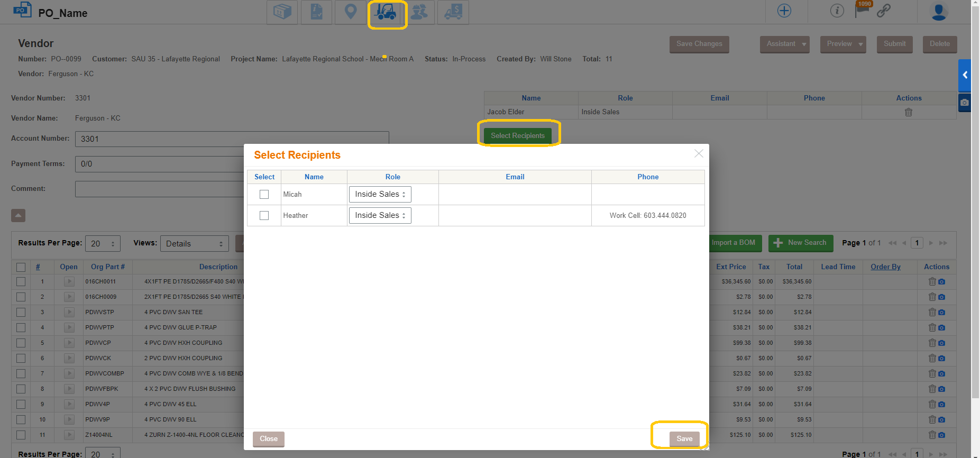
Task: Sort by # column header
Action: click(x=38, y=267)
